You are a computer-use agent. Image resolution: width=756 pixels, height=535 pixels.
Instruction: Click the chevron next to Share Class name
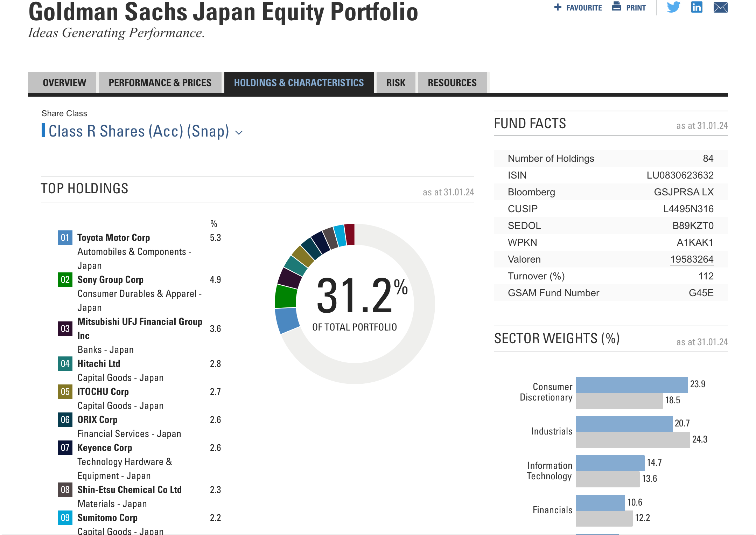coord(239,133)
